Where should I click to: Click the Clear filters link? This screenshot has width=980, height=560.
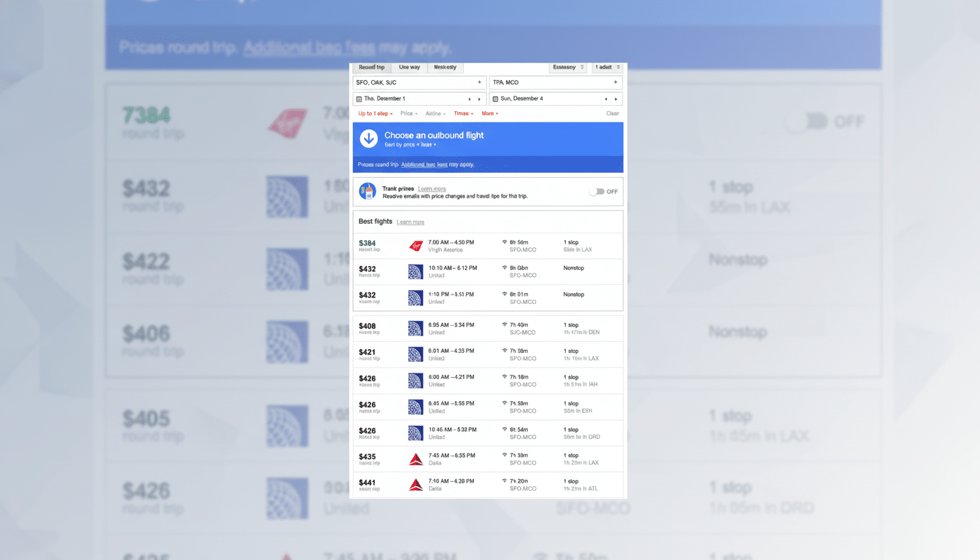pos(612,113)
